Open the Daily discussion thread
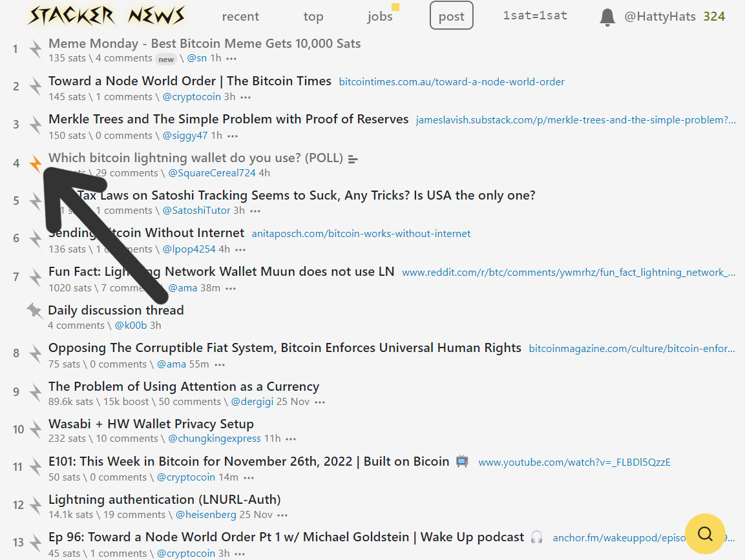 pos(116,310)
